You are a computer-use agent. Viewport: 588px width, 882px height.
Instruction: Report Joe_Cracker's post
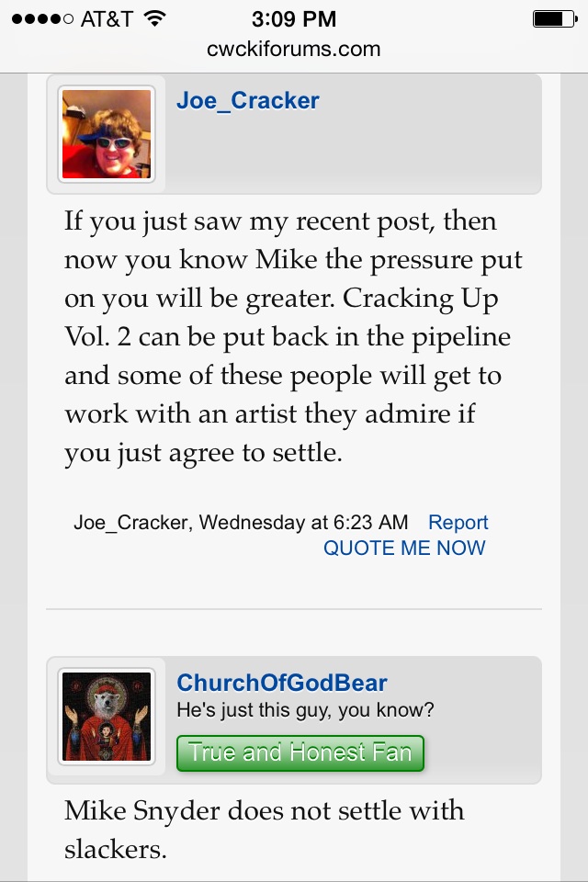click(x=458, y=522)
